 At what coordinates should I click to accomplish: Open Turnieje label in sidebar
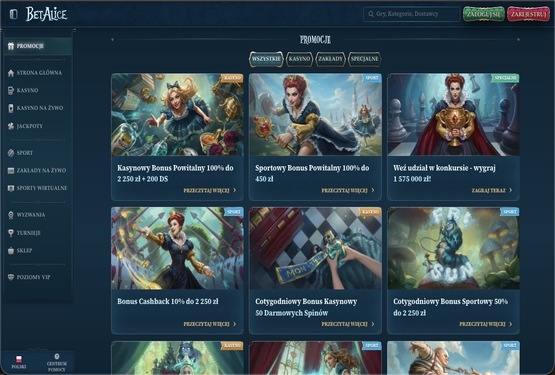[x=29, y=233]
